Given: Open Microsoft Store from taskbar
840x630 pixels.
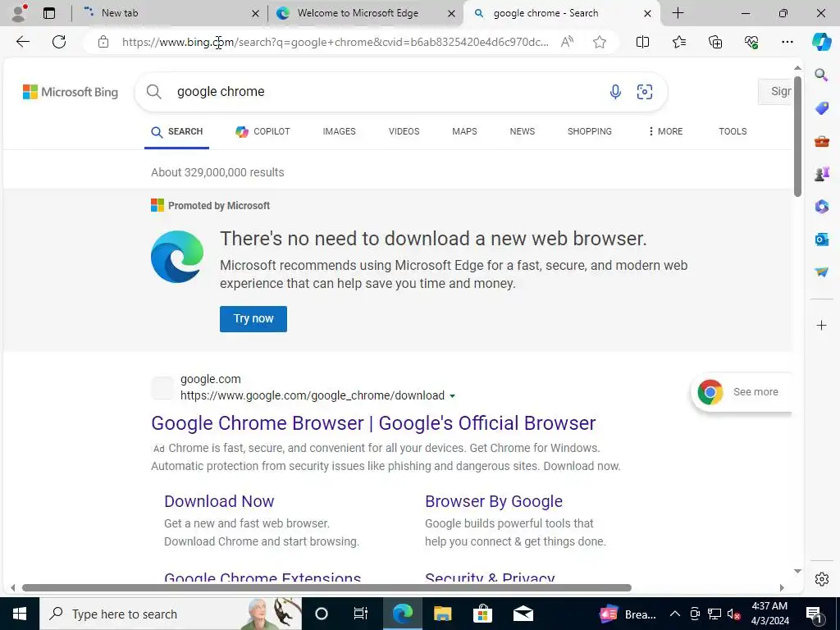Looking at the screenshot, I should tap(482, 614).
